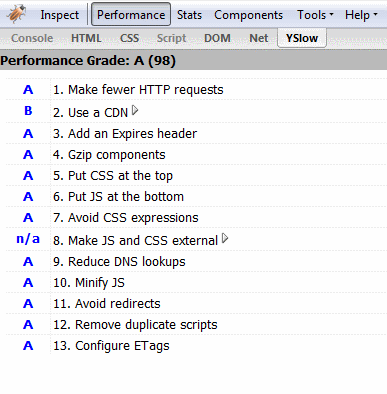This screenshot has width=387, height=394.
Task: Open the Help dropdown menu
Action: pos(361,15)
